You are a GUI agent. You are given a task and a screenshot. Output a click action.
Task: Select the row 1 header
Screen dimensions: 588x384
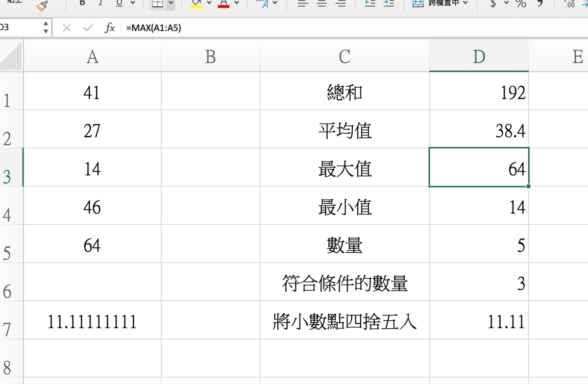(x=11, y=91)
